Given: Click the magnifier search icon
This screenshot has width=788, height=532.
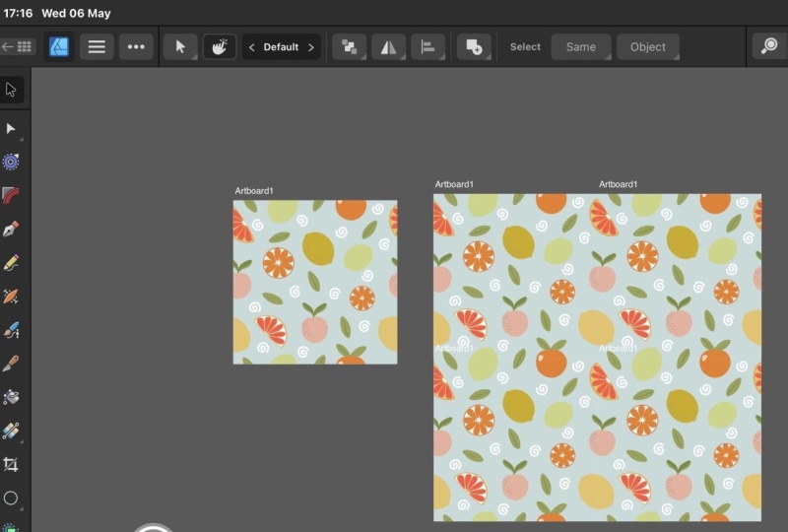Looking at the screenshot, I should [x=769, y=46].
